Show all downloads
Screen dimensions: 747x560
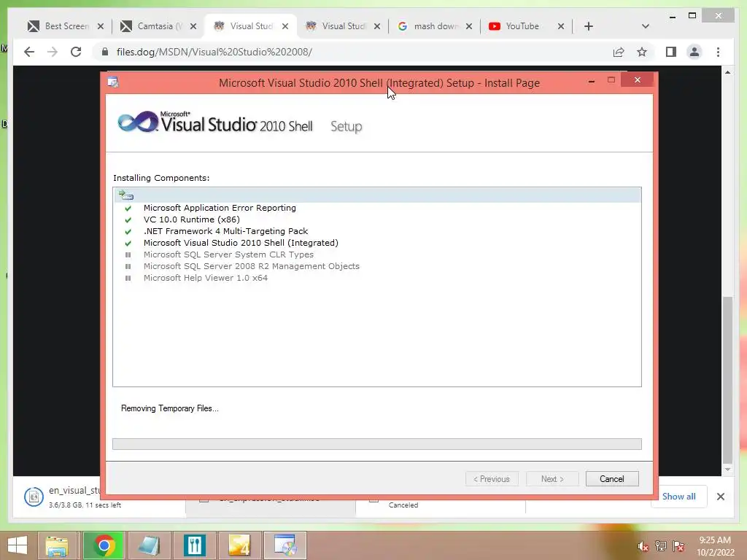678,496
